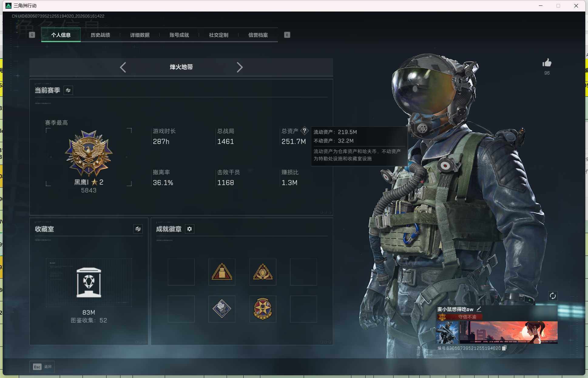Switch to the 个人信息 tab

click(x=61, y=35)
